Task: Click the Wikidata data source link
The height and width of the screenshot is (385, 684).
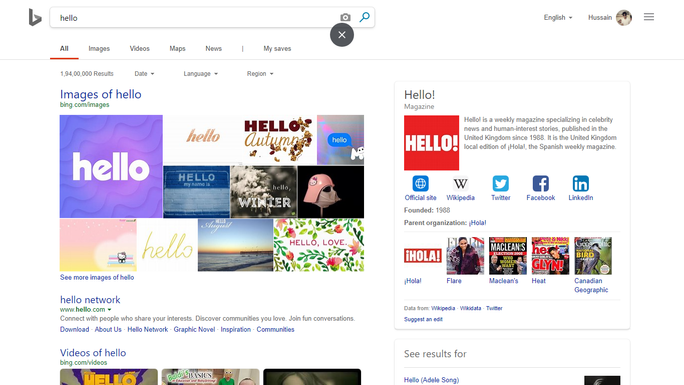Action: pyautogui.click(x=470, y=308)
